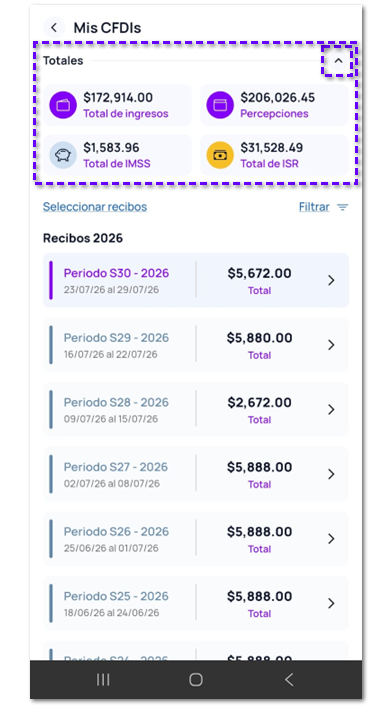The width and height of the screenshot is (371, 708).
Task: Tap Android recent apps navigation button
Action: pyautogui.click(x=103, y=680)
